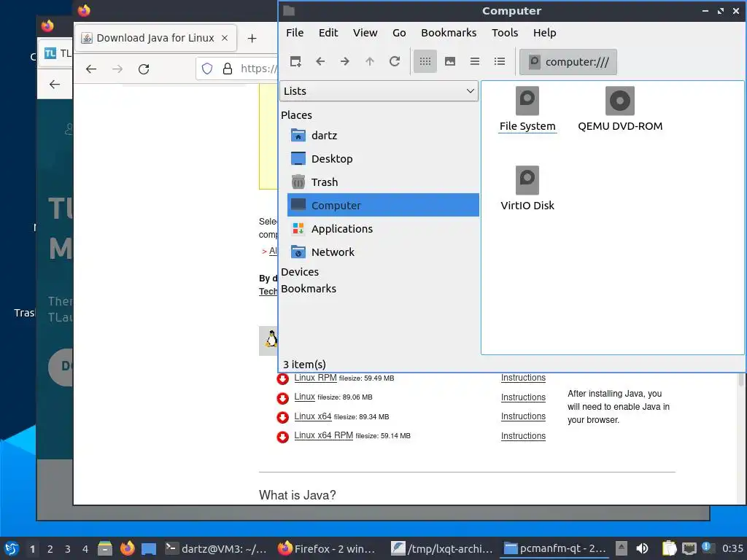Switch to compact list view mode

(474, 61)
